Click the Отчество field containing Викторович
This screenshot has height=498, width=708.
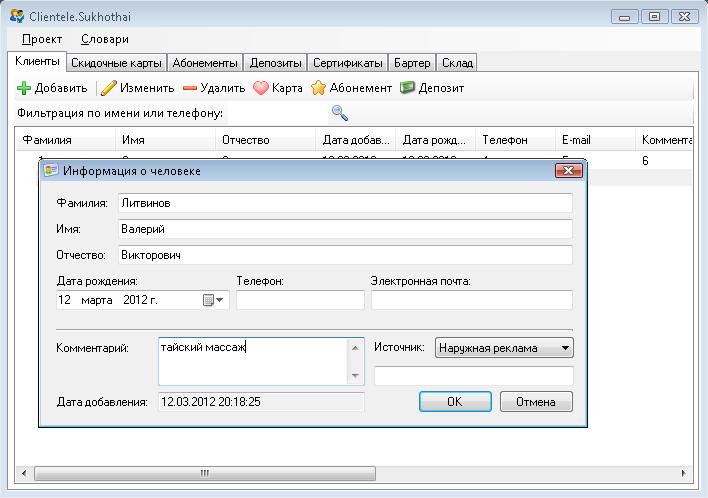pyautogui.click(x=345, y=255)
